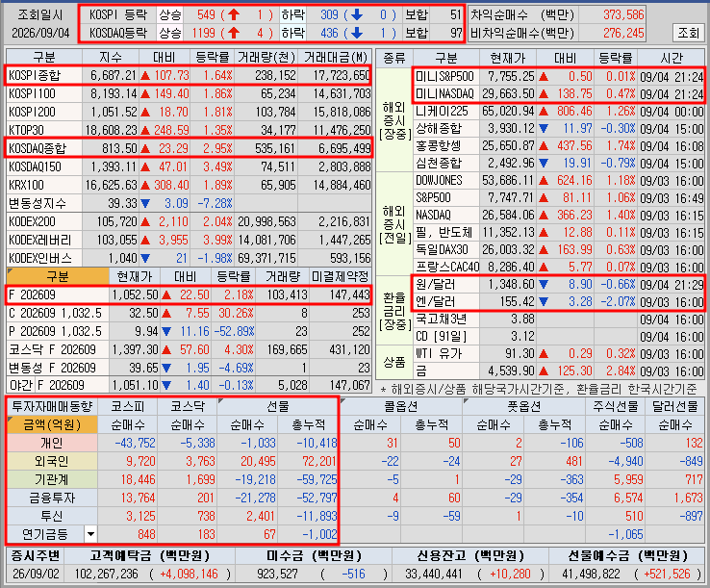Select the KOSPI200 row label
710x588 pixels.
44,112
